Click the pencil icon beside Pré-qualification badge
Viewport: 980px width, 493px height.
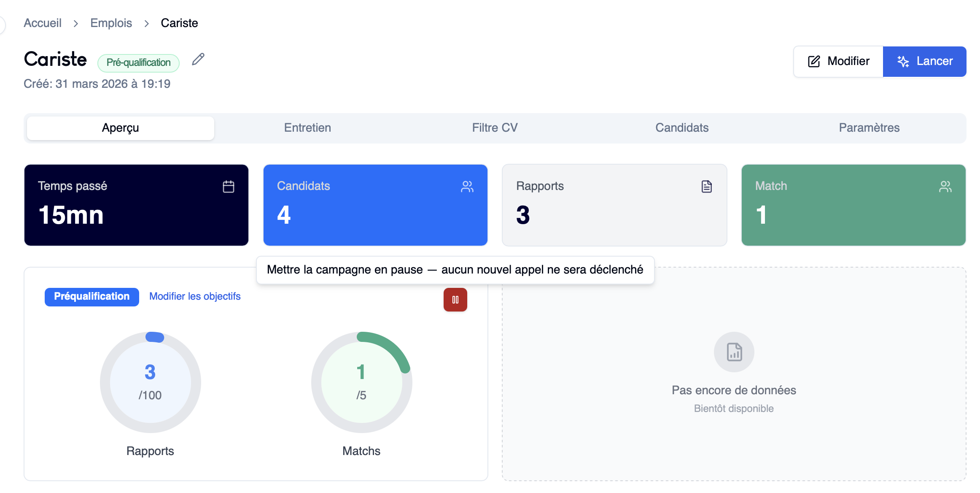click(198, 60)
